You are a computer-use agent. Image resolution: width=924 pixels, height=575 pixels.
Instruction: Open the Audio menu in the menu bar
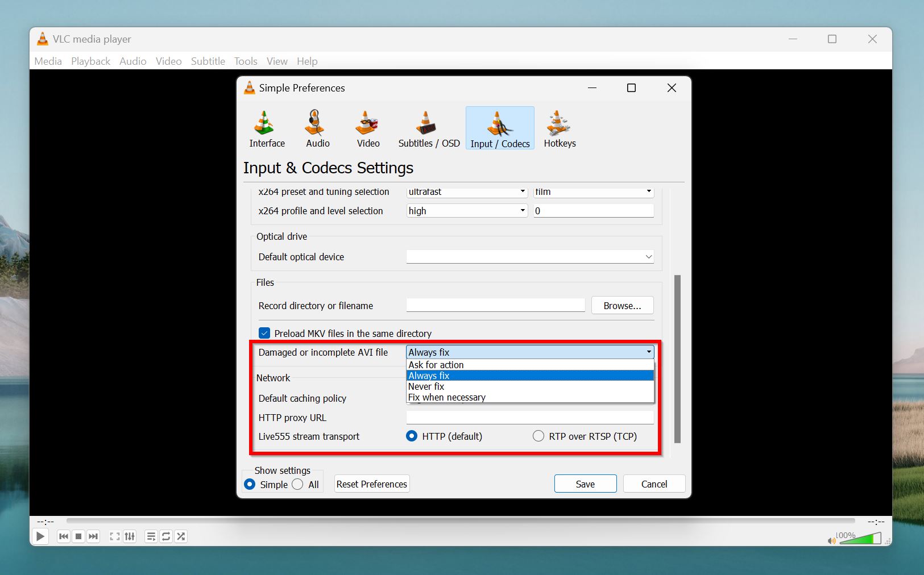pos(132,61)
